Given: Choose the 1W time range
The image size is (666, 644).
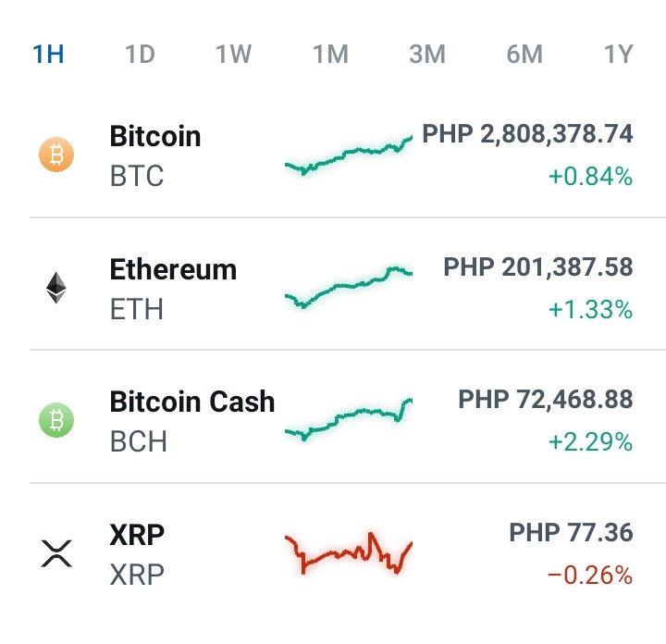Looking at the screenshot, I should (234, 54).
